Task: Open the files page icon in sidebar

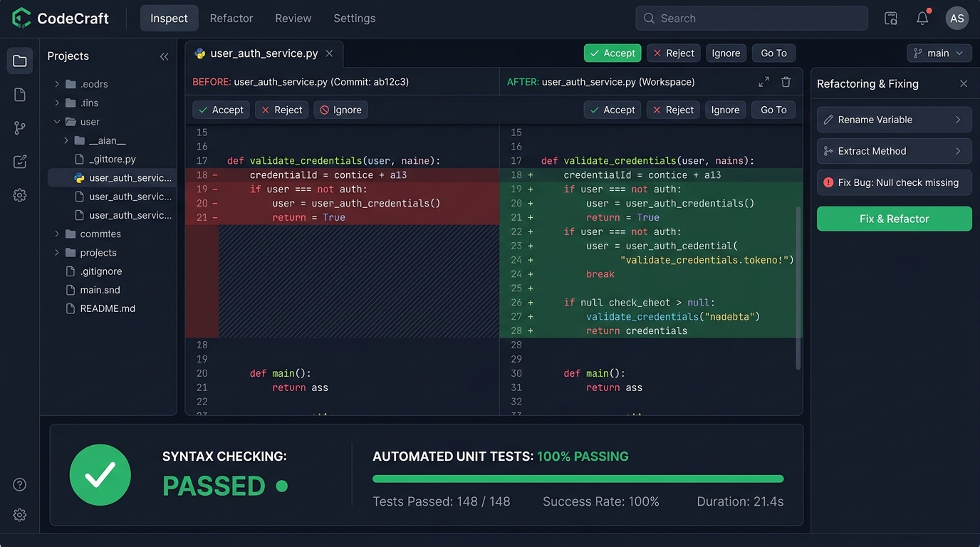Action: [x=20, y=95]
